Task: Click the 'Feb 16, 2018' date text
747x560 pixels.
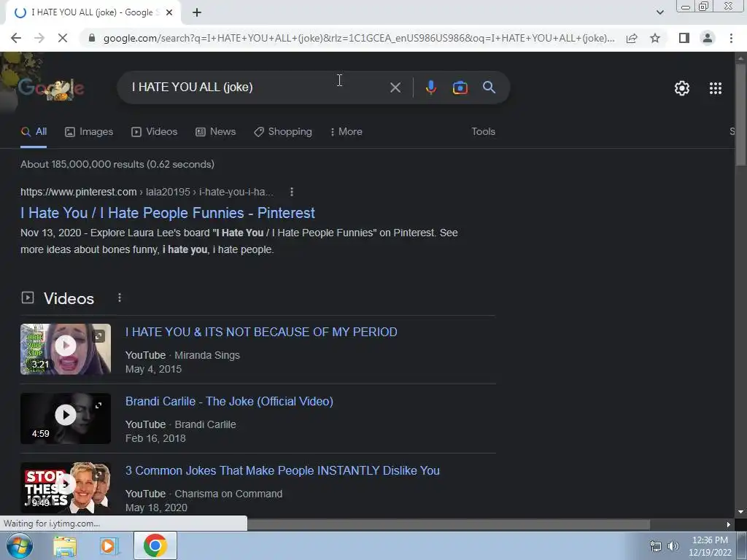Action: point(155,438)
